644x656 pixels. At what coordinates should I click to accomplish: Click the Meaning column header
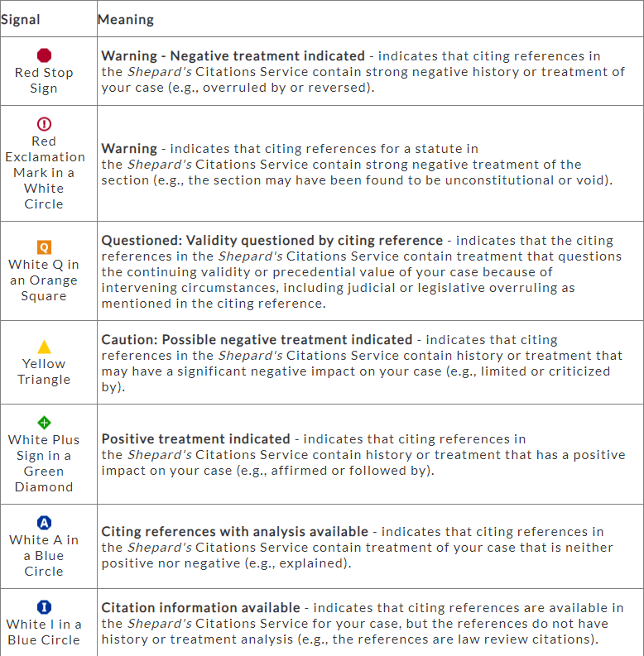click(x=126, y=19)
